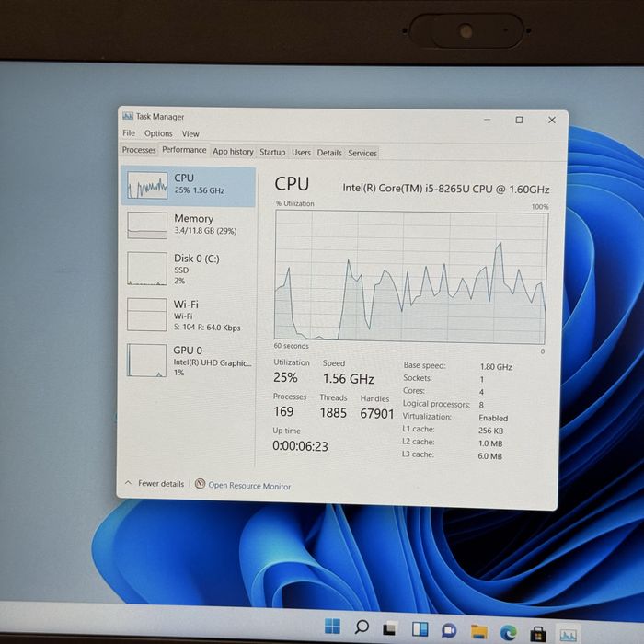Launch Microsoft Edge from taskbar
644x644 pixels.
[x=509, y=632]
